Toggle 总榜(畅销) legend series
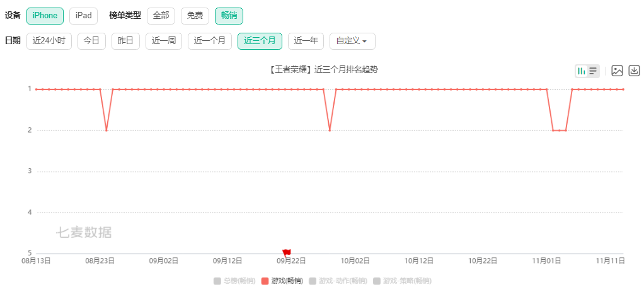 (234, 281)
